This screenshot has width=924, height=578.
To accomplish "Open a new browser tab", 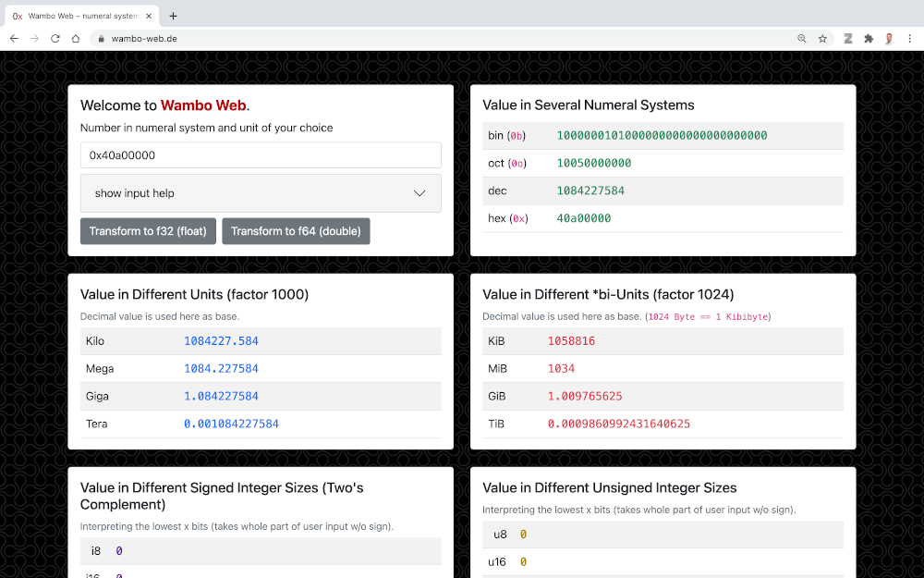I will pyautogui.click(x=173, y=16).
